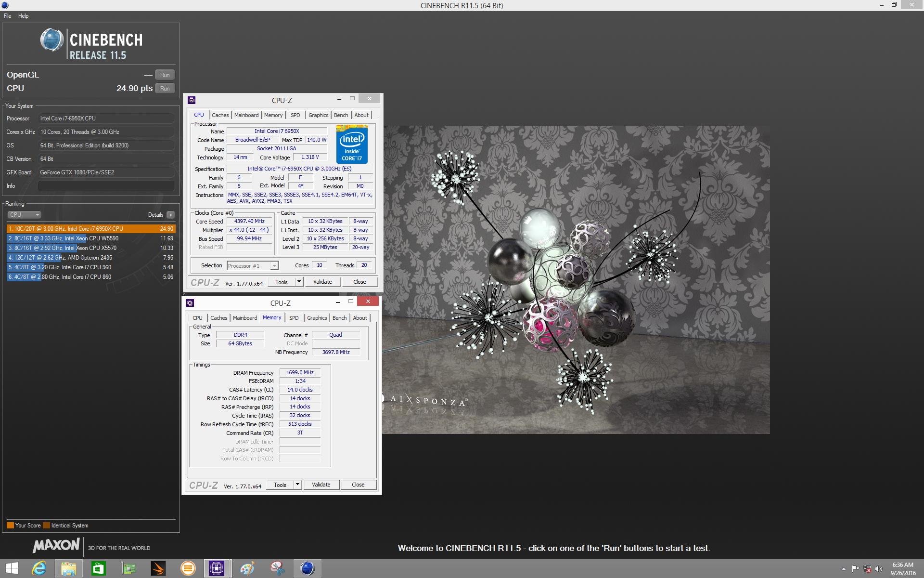The height and width of the screenshot is (578, 924).
Task: Launch Internet Explorer from taskbar
Action: [39, 569]
